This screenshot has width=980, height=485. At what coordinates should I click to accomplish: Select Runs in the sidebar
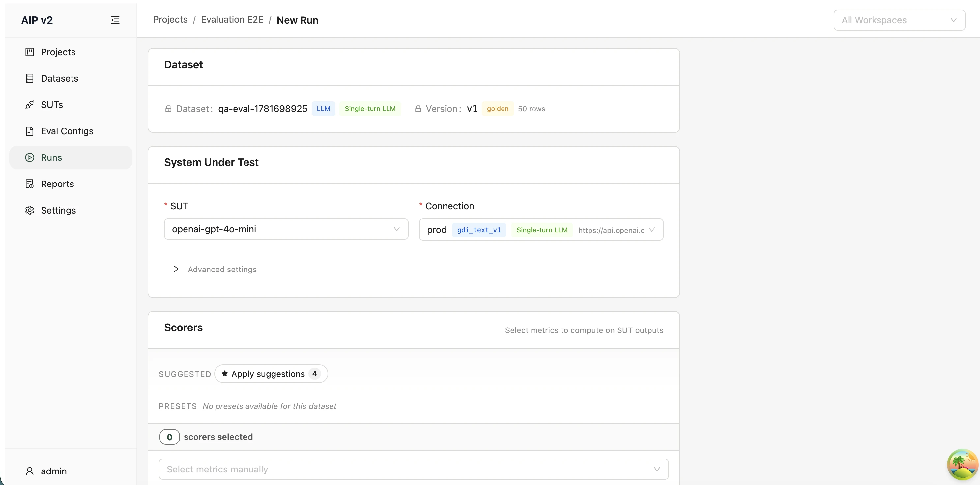(x=71, y=157)
